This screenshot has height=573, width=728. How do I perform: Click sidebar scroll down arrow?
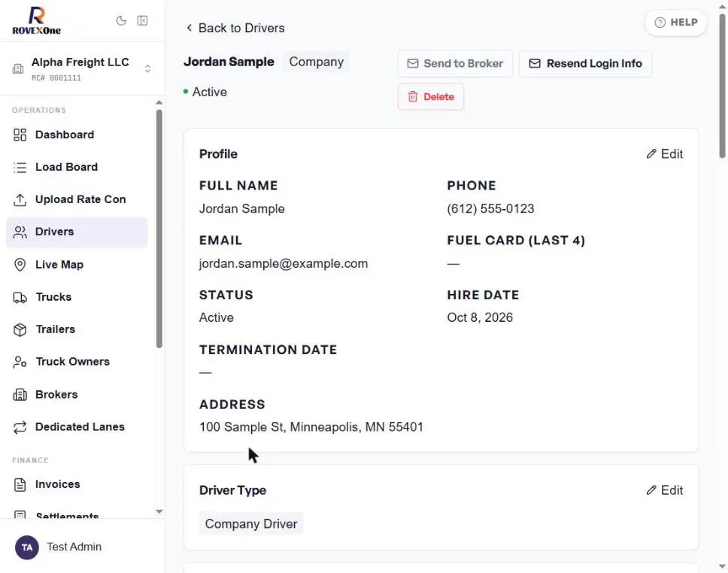[159, 511]
